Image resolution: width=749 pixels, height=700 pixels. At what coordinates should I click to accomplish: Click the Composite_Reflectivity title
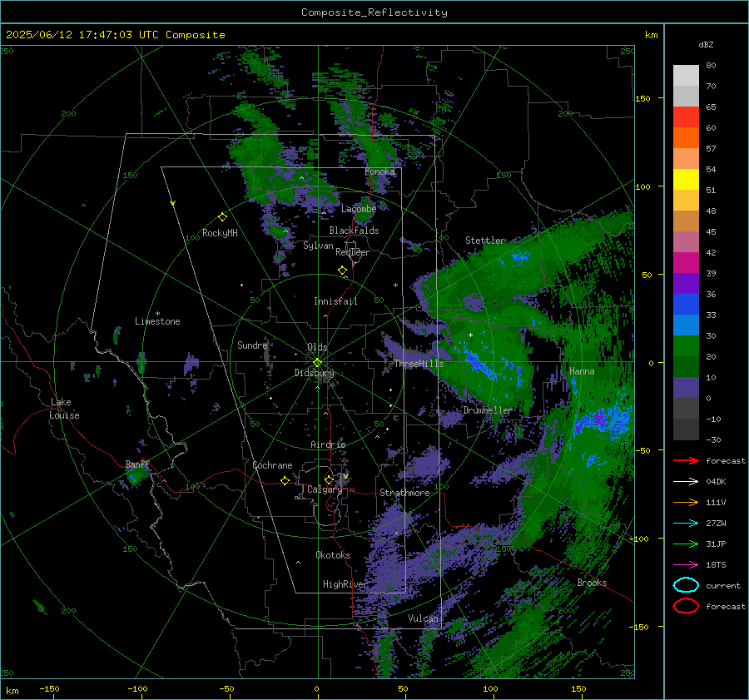374,12
